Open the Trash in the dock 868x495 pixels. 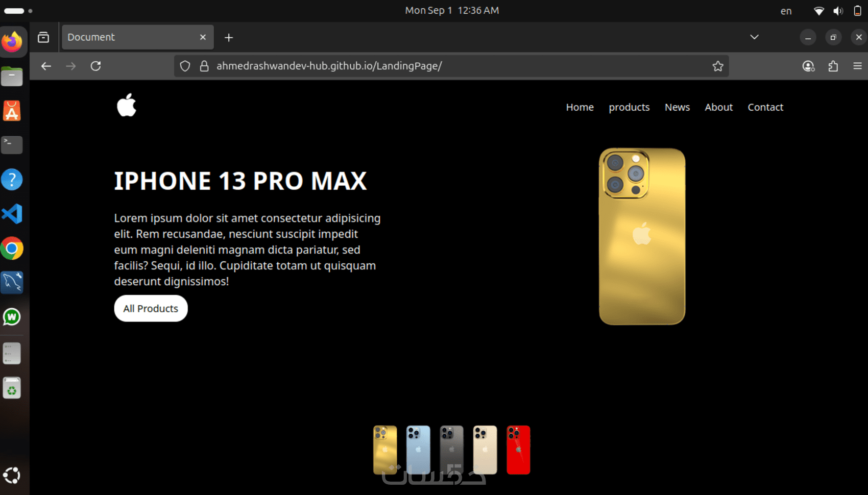click(12, 388)
